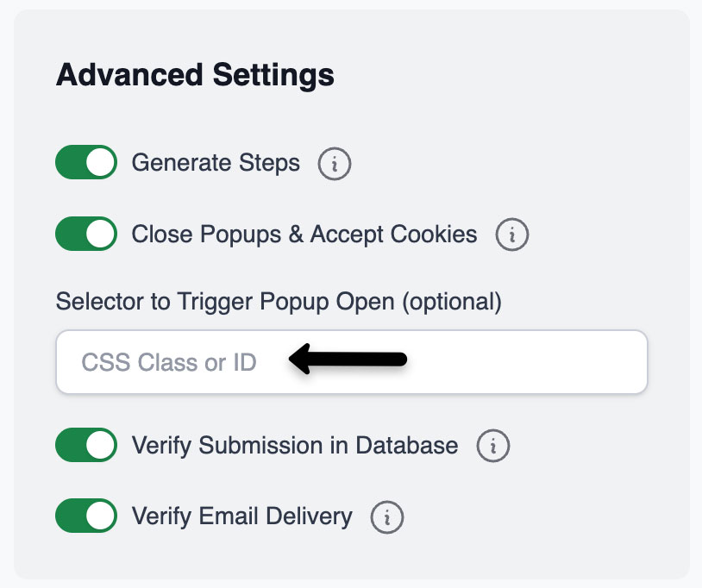Click the white knob of Verify Email Delivery switch
The height and width of the screenshot is (588, 702).
pyautogui.click(x=101, y=516)
